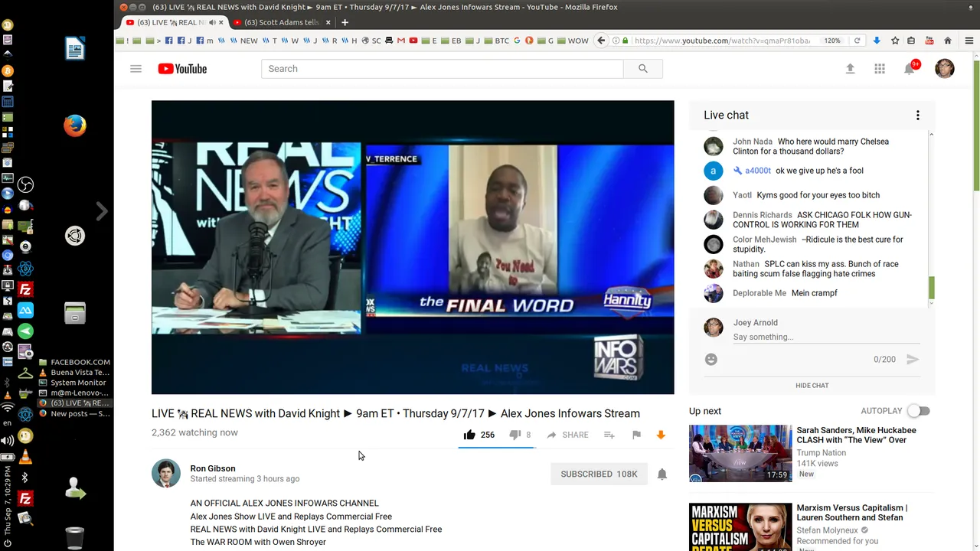Share the video
This screenshot has width=980, height=551.
567,435
